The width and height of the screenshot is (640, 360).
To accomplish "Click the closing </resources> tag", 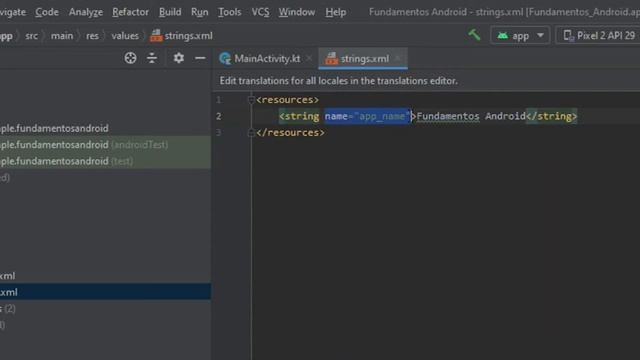I will click(x=291, y=133).
